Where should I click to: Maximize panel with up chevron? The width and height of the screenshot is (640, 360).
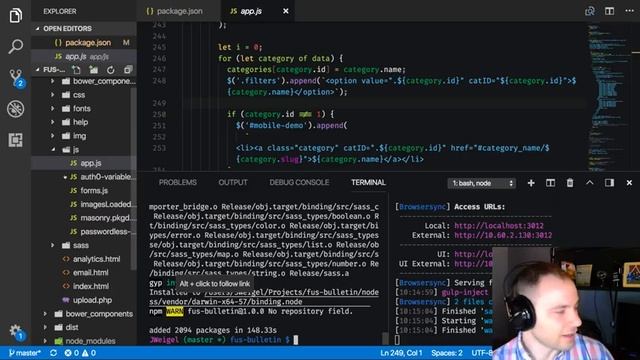(589, 183)
